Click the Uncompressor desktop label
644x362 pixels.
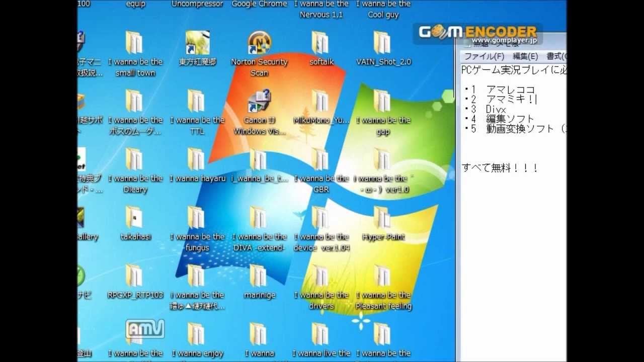tap(197, 4)
